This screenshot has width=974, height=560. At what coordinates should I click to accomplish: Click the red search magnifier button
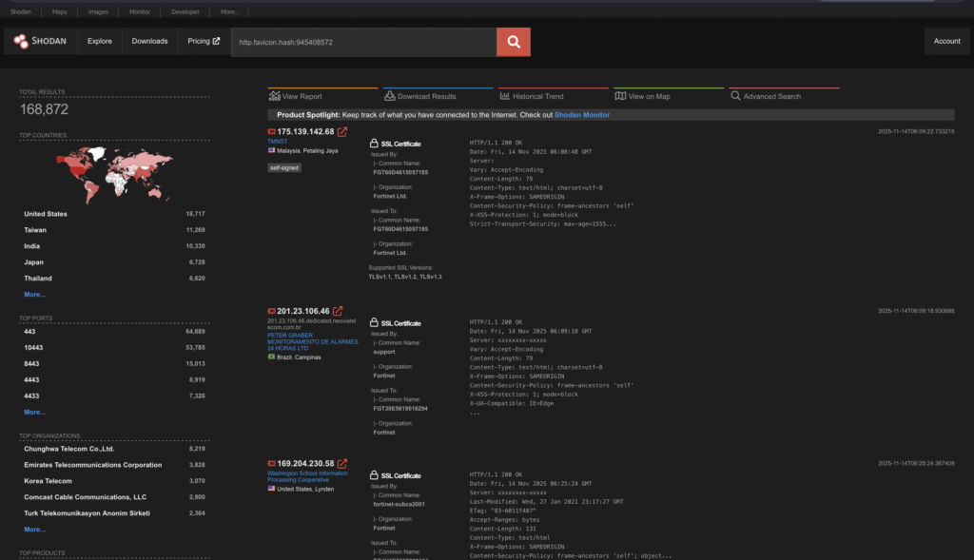[513, 42]
